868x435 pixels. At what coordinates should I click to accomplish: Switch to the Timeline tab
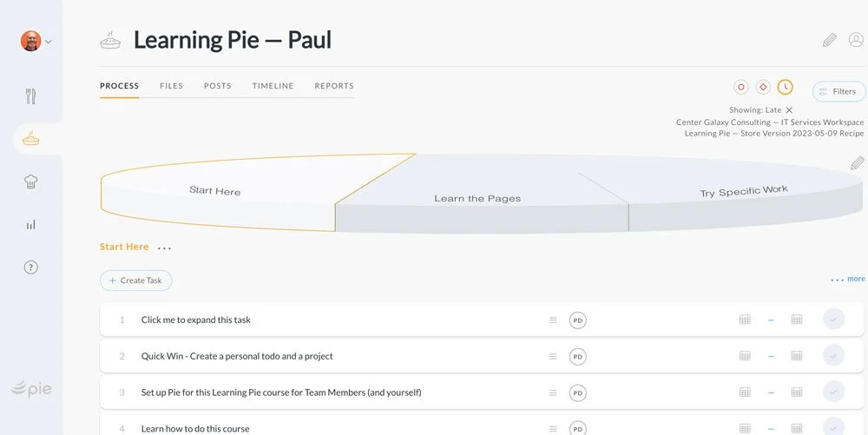273,86
